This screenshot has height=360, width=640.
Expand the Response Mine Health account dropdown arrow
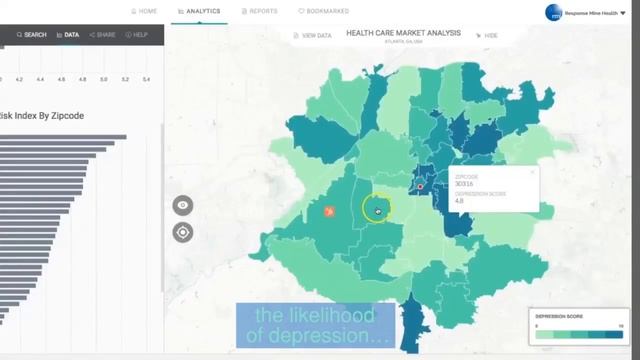coord(623,13)
